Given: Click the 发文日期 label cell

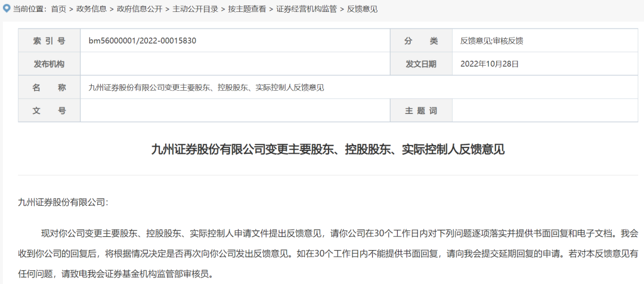Looking at the screenshot, I should 421,64.
